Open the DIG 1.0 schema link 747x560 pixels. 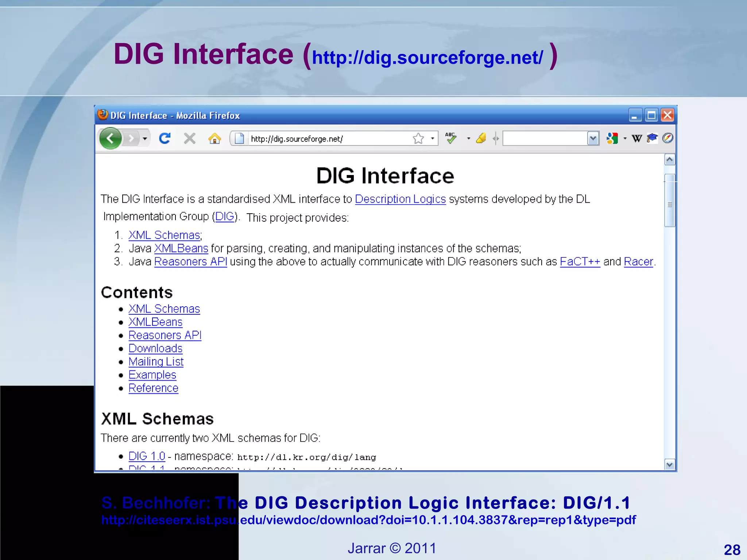point(147,456)
